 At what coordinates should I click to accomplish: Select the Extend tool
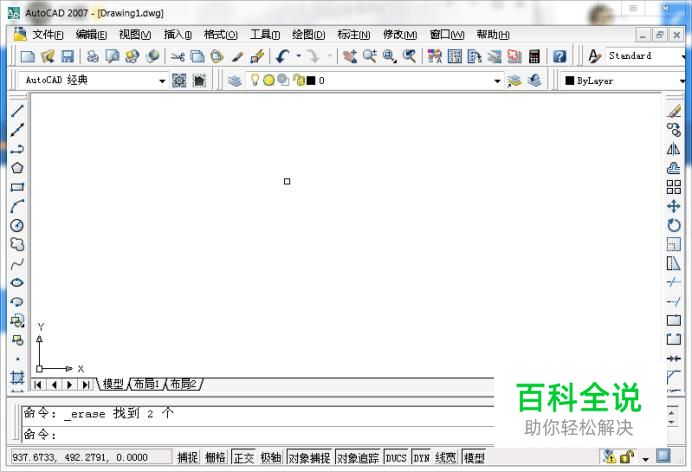coord(673,302)
